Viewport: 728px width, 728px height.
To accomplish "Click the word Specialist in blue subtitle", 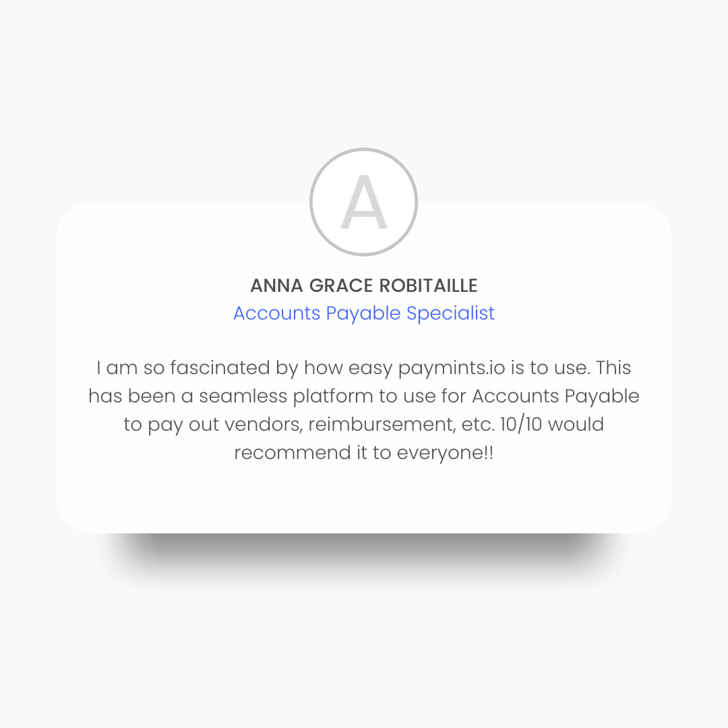I will pyautogui.click(x=450, y=313).
